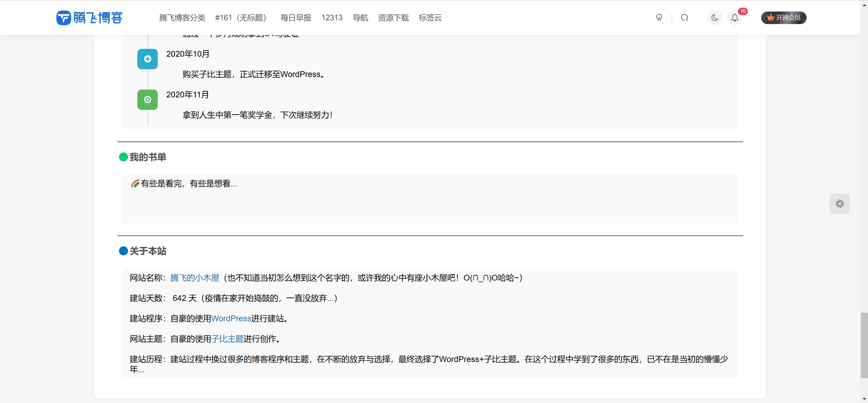Open the WordPress link in 建站程序 line
Viewport: 868px width, 403px height.
click(231, 318)
